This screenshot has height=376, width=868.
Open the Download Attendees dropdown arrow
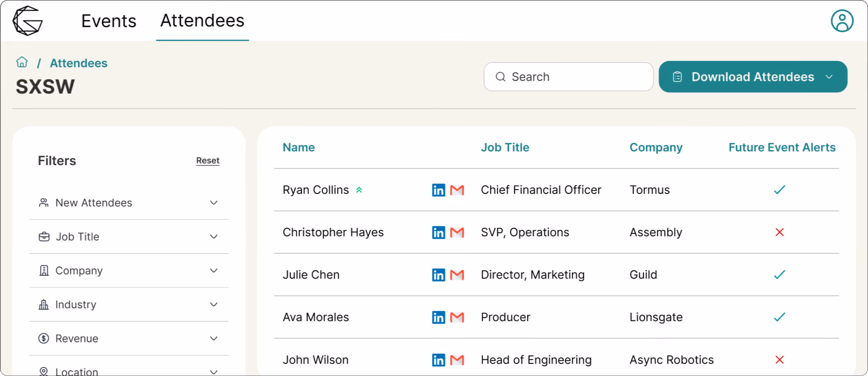tap(829, 77)
